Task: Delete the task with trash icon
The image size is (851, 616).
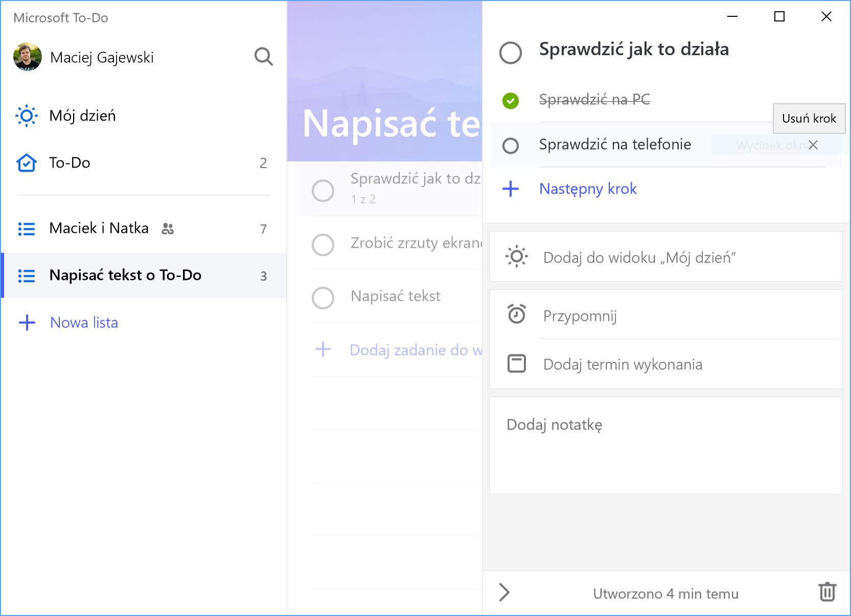Action: [827, 592]
